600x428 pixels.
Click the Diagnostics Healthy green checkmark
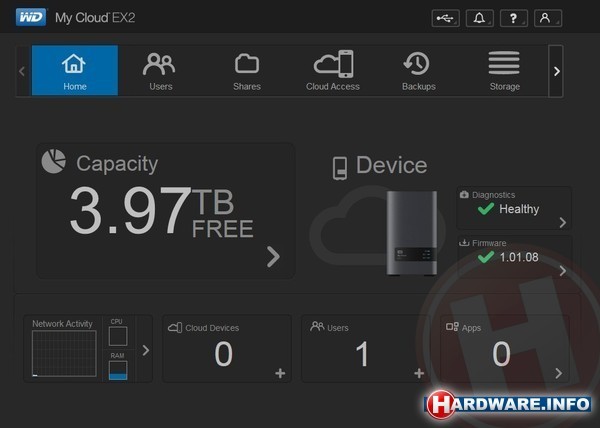486,208
